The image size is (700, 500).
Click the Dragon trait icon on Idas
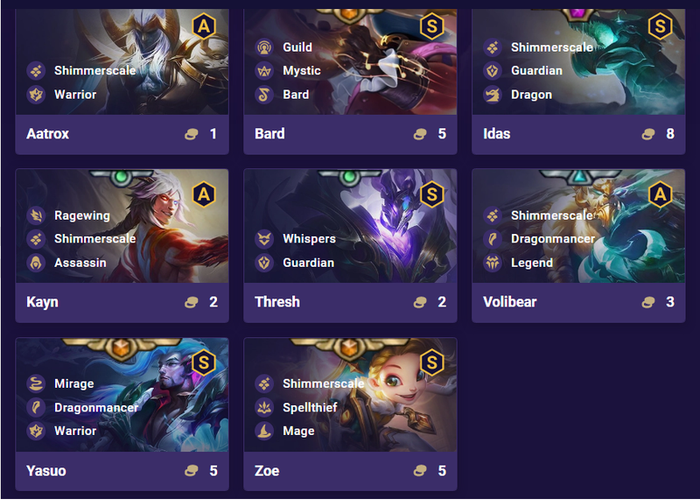click(493, 95)
